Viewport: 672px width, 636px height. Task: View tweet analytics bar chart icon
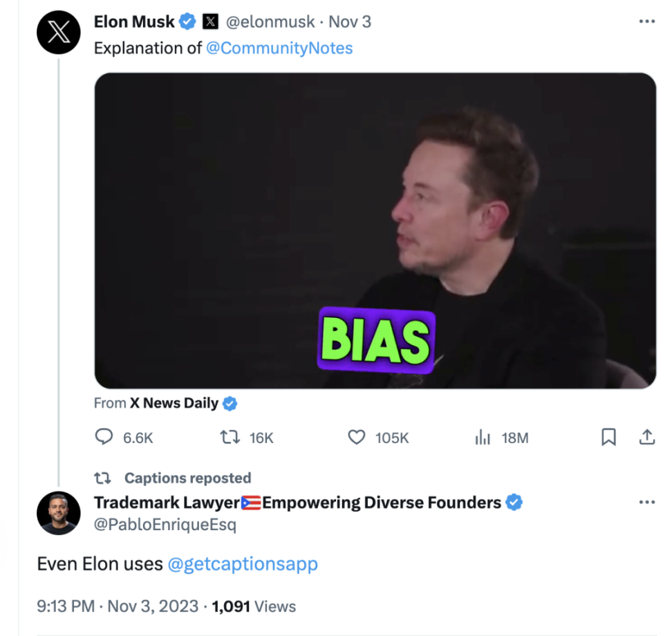point(483,438)
